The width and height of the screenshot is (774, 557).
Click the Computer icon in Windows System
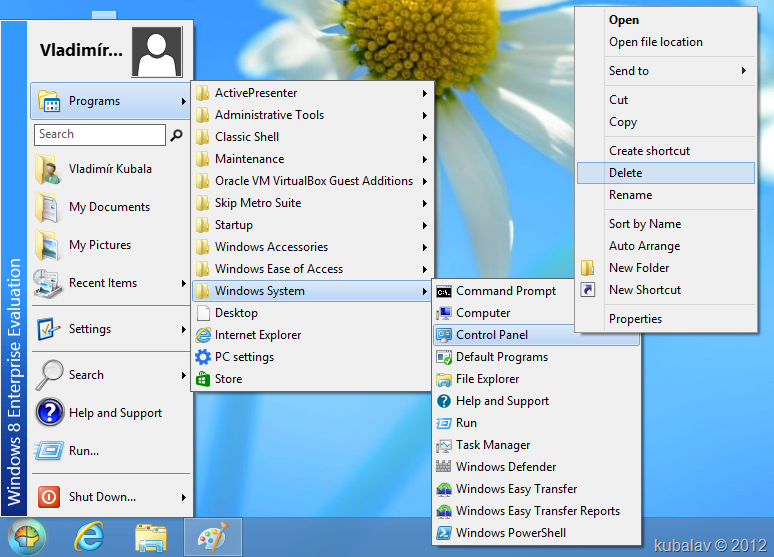[x=444, y=313]
